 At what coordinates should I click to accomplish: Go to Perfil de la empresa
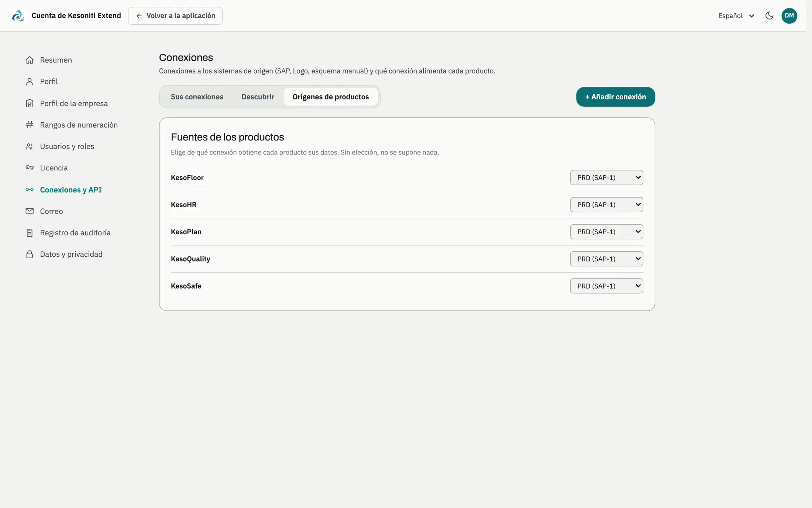(74, 103)
